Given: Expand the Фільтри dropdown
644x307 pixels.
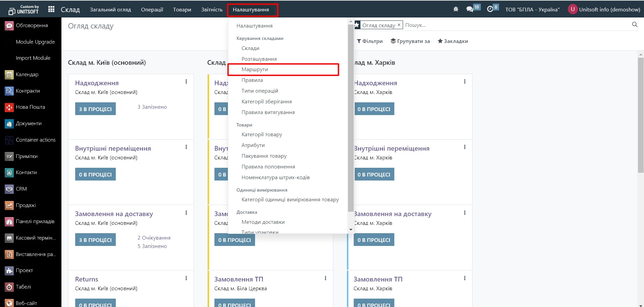Looking at the screenshot, I should point(369,41).
